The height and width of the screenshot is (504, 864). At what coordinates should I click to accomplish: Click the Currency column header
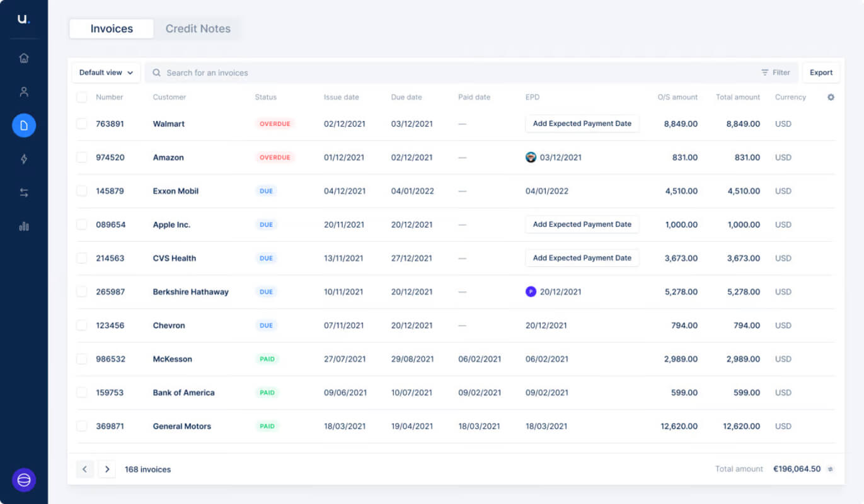pos(790,97)
